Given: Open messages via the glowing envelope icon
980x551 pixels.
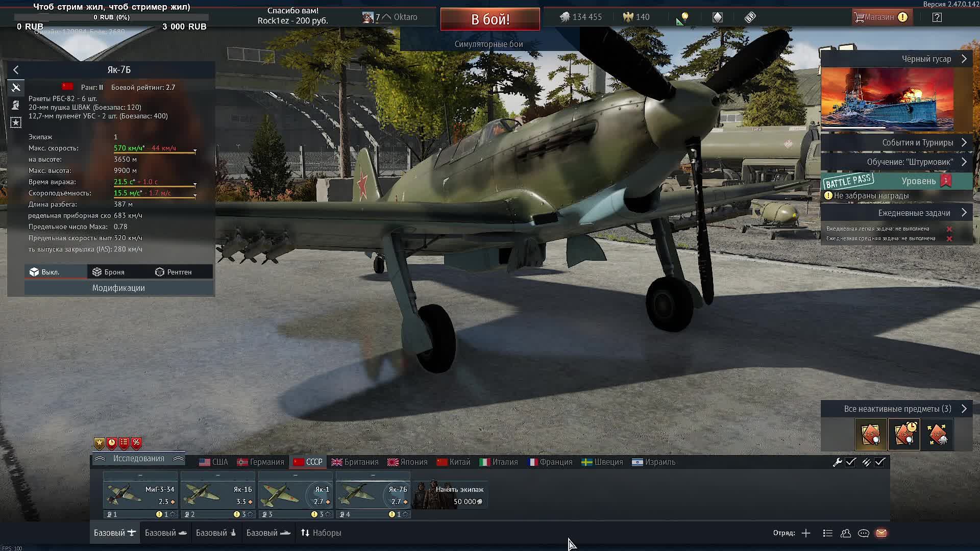Looking at the screenshot, I should tap(880, 534).
